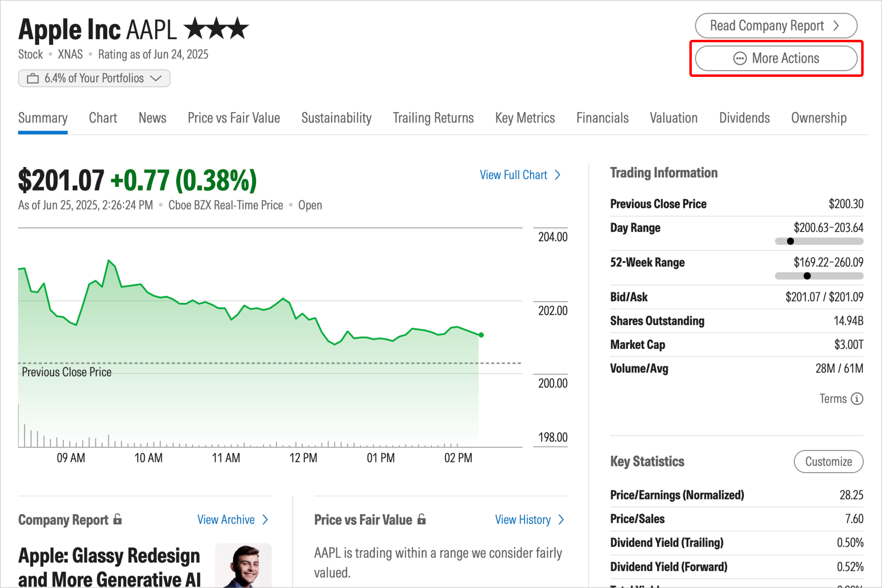Click the Day Range slider marker
The height and width of the screenshot is (588, 882).
[x=790, y=242]
